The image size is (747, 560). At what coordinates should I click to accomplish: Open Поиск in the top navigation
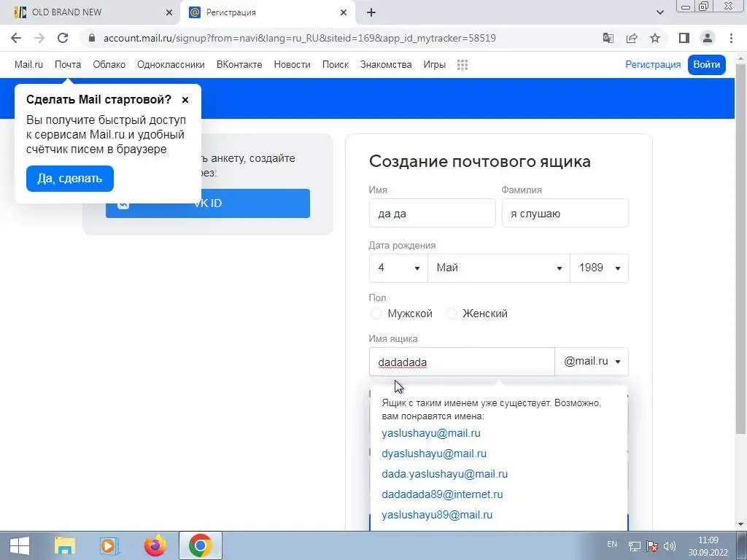point(336,65)
